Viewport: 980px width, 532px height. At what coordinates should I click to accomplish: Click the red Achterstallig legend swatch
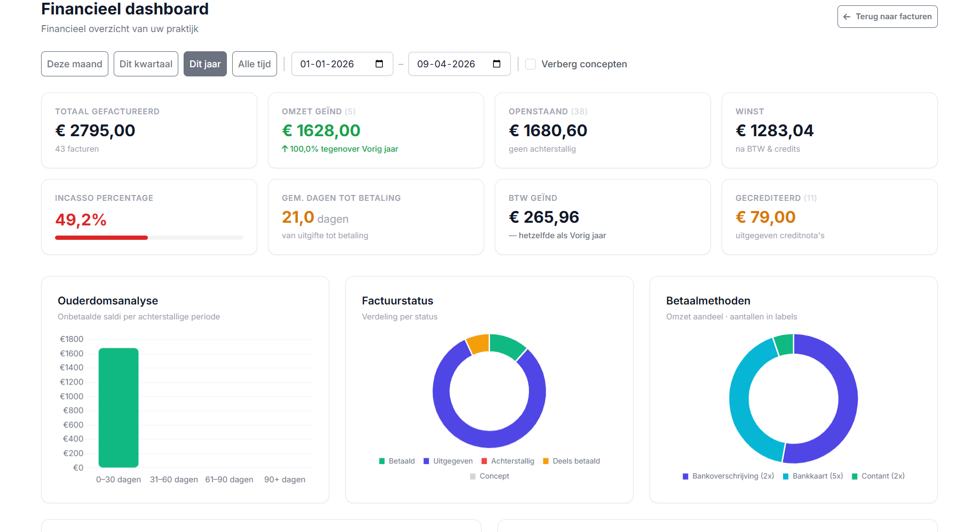(x=484, y=461)
